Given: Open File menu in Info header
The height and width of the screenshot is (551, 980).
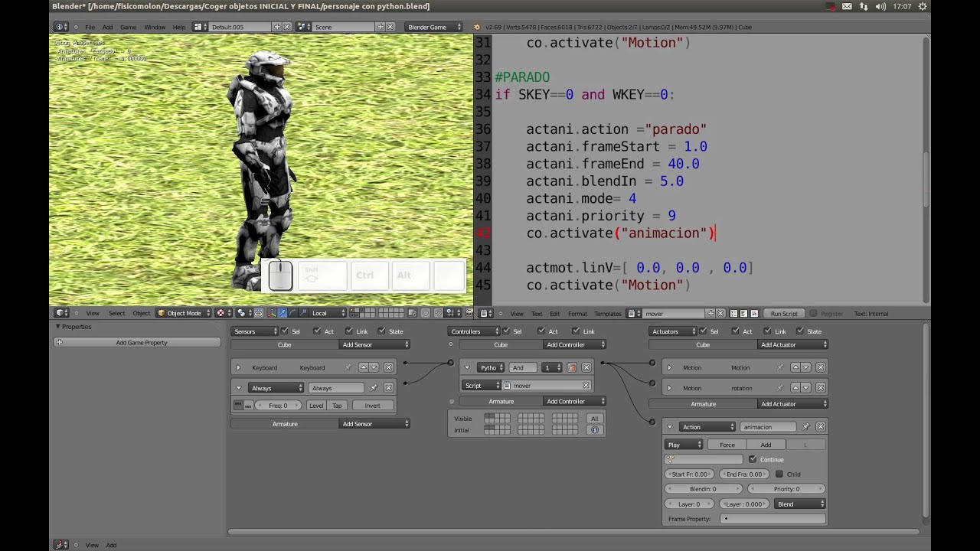Looking at the screenshot, I should click(90, 27).
